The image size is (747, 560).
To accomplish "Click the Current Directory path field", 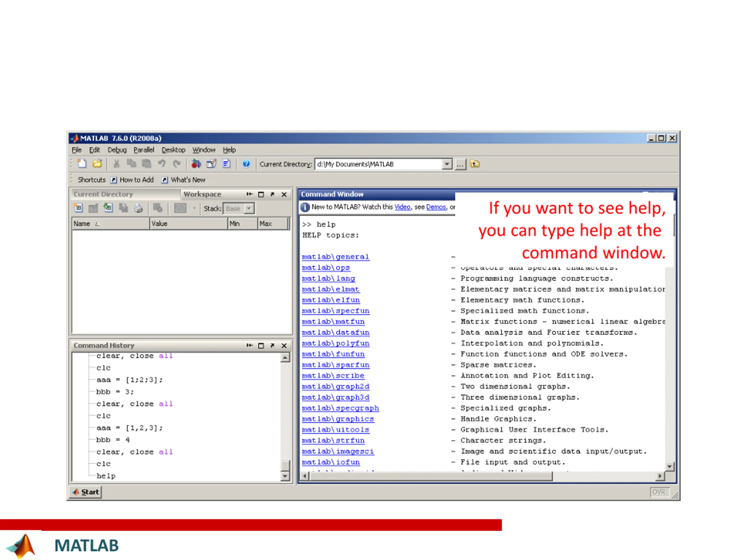I will click(x=378, y=164).
